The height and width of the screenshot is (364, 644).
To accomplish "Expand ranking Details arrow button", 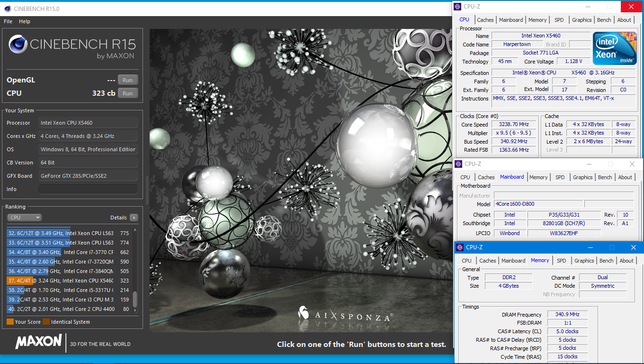I will point(134,218).
